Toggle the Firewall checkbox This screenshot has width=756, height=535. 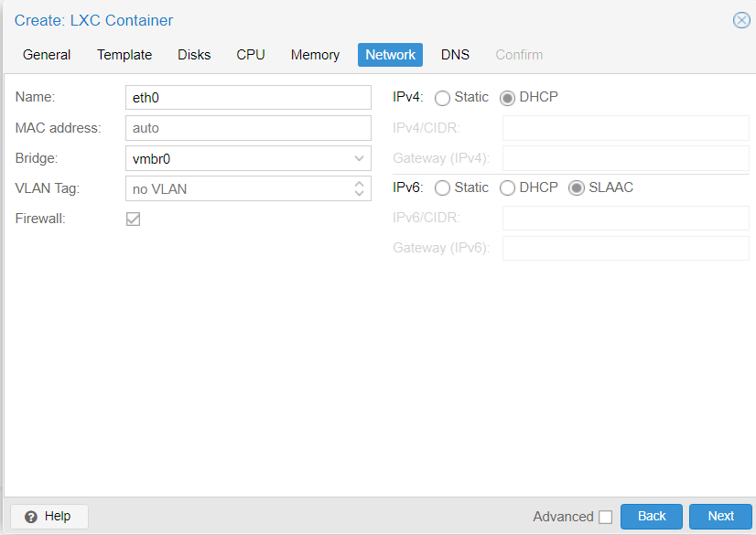pos(133,219)
